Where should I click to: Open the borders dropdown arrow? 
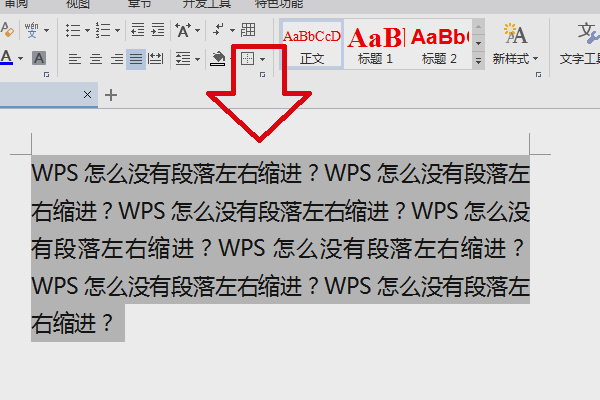(262, 59)
